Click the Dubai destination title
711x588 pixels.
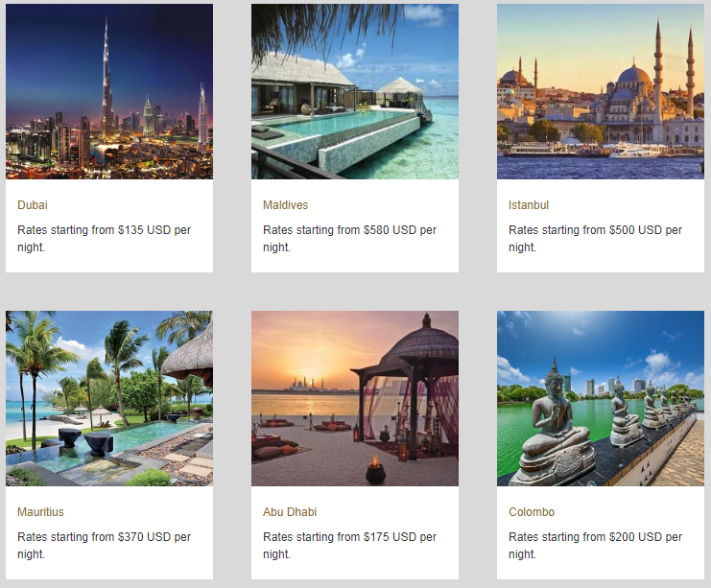click(x=33, y=205)
